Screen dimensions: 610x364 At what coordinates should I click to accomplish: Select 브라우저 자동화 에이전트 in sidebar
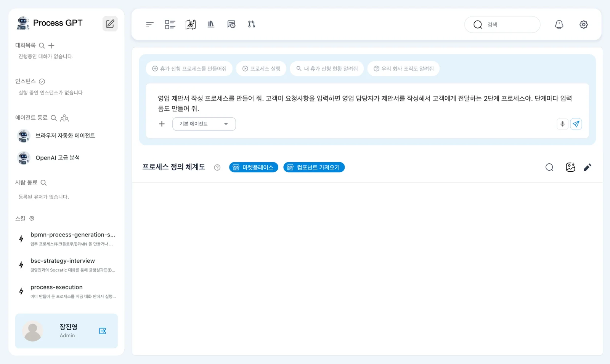point(66,136)
